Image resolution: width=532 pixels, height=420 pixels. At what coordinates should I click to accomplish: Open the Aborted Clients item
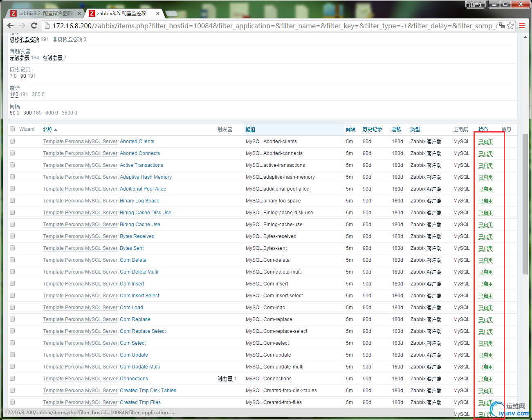pyautogui.click(x=137, y=141)
